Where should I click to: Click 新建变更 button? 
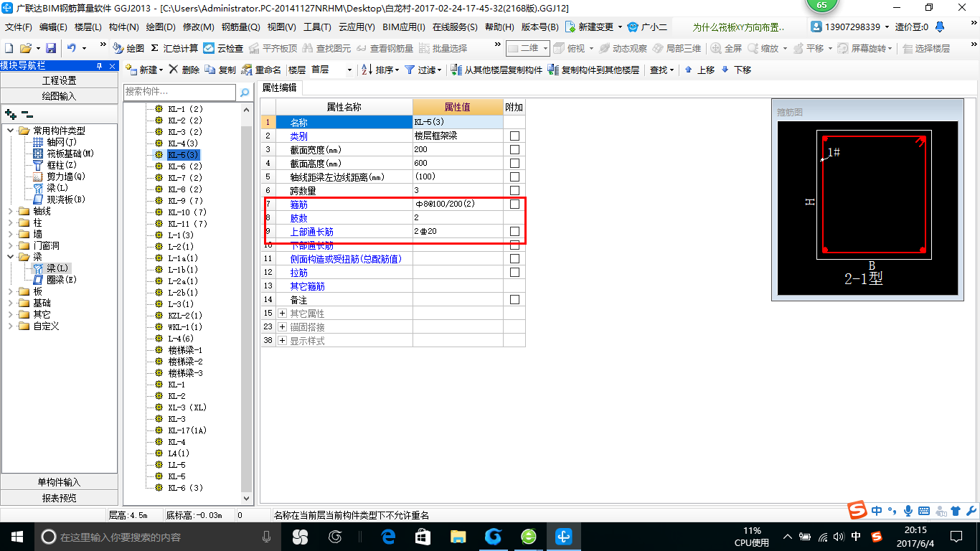pos(593,27)
